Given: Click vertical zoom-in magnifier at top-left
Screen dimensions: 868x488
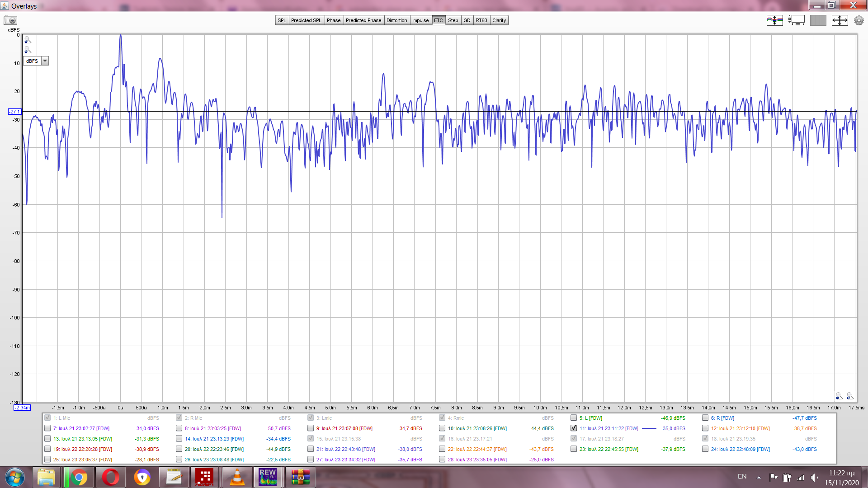Looking at the screenshot, I should click(28, 40).
